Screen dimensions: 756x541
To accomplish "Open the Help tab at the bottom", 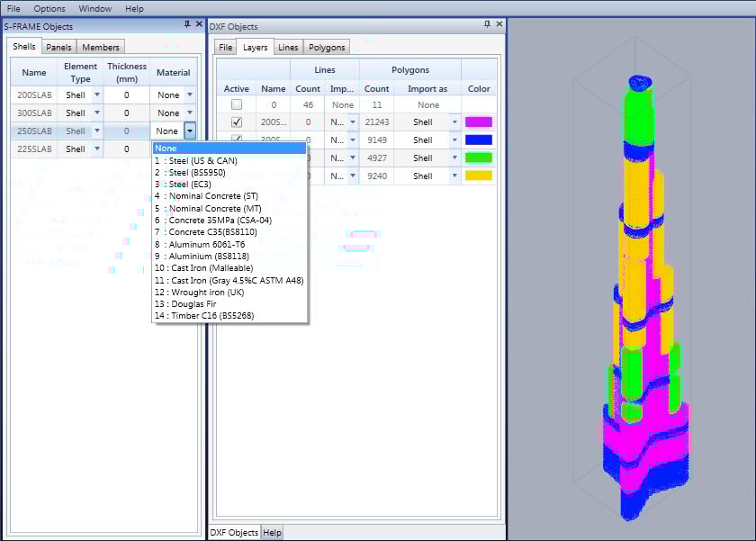I will tap(272, 532).
